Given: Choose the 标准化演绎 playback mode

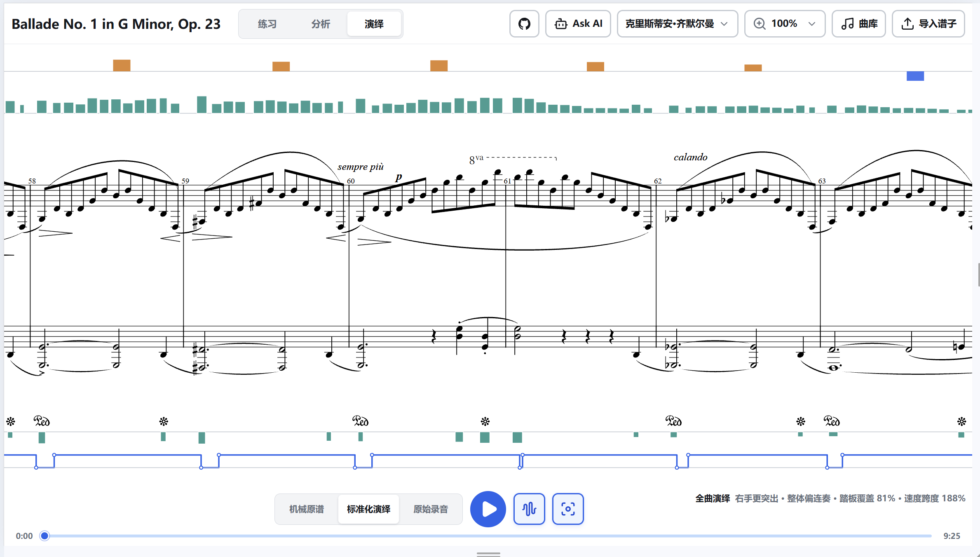Looking at the screenshot, I should pos(368,509).
